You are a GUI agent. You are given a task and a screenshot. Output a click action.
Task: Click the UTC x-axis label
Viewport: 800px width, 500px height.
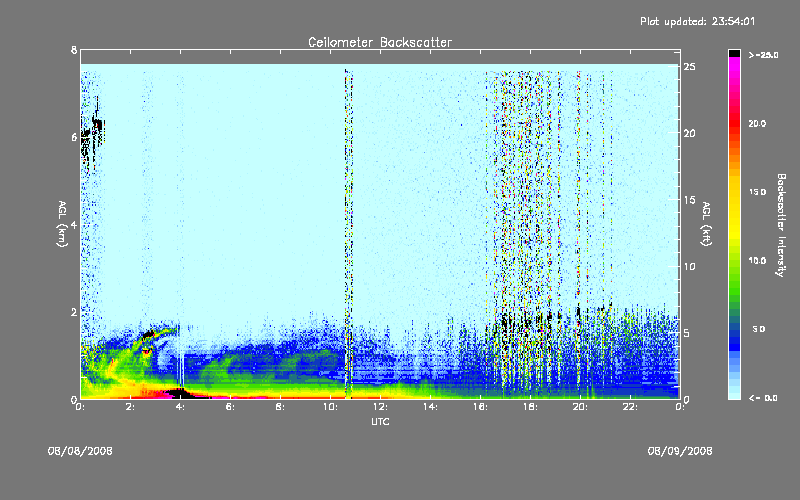click(380, 421)
